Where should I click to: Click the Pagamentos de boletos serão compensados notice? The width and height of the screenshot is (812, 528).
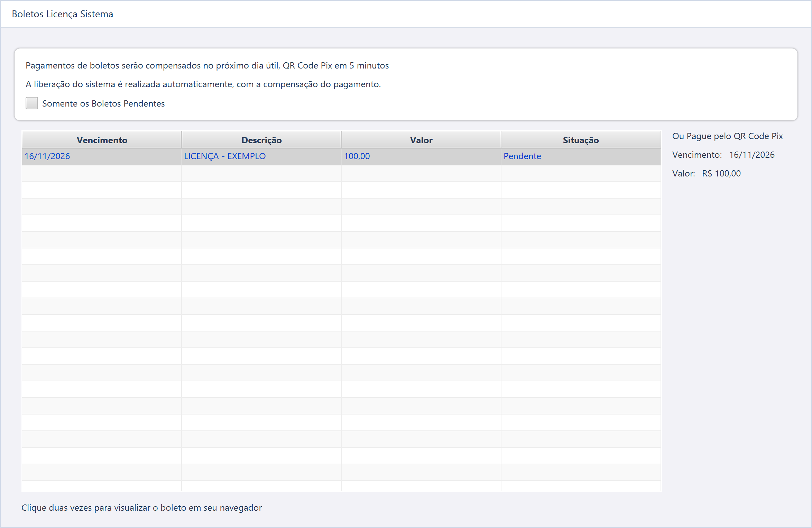tap(207, 65)
